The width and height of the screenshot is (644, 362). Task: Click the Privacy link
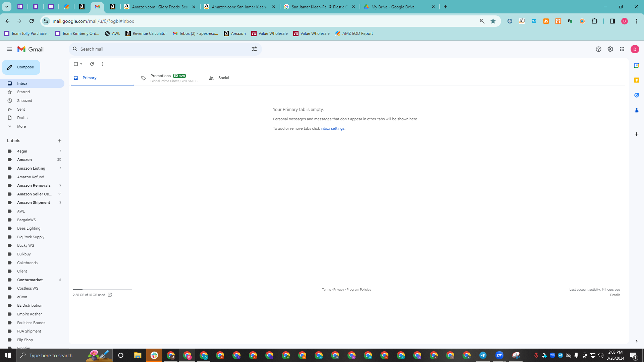pyautogui.click(x=338, y=290)
